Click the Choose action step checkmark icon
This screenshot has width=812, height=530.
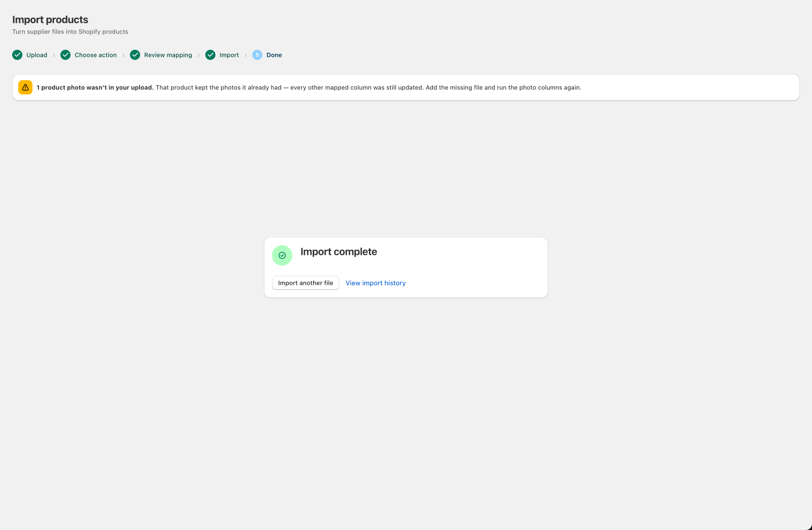(65, 55)
